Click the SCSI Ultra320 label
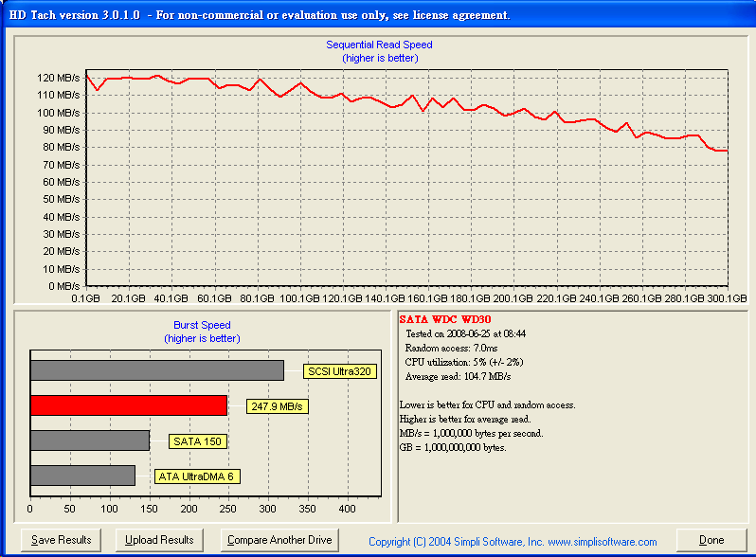The width and height of the screenshot is (756, 557). 340,371
